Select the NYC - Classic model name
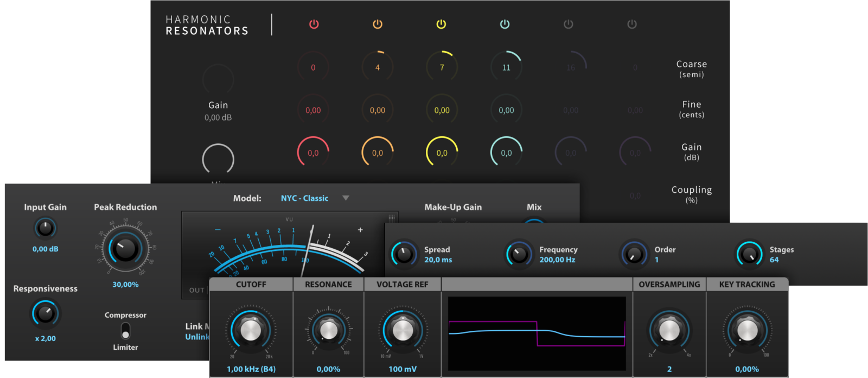868x378 pixels. click(x=304, y=198)
